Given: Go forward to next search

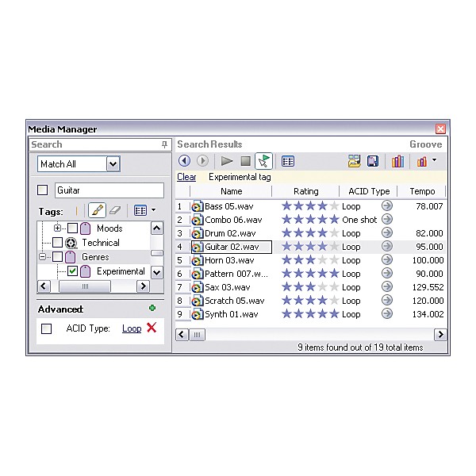Looking at the screenshot, I should tap(202, 160).
